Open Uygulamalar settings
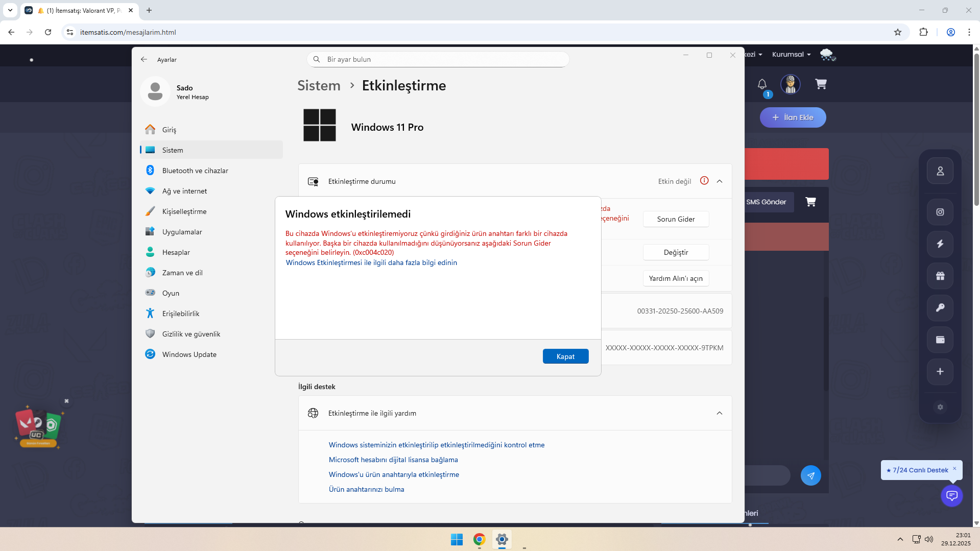This screenshot has height=551, width=980. click(x=211, y=232)
